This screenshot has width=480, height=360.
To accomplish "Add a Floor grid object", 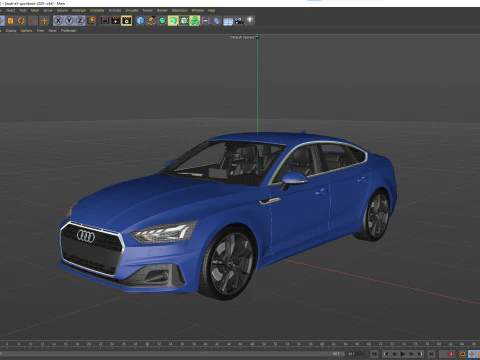I will click(228, 21).
